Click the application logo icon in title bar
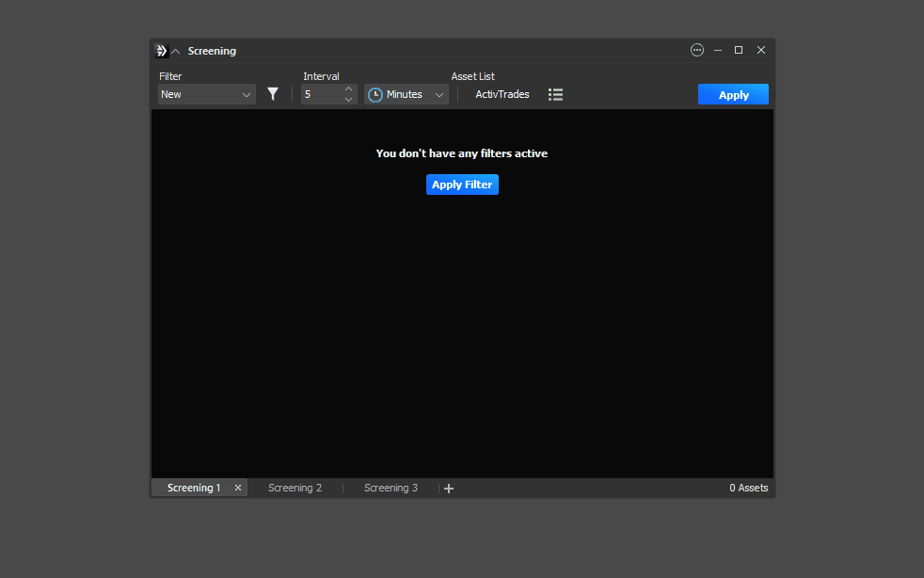Viewport: 924px width, 578px height. (x=161, y=51)
